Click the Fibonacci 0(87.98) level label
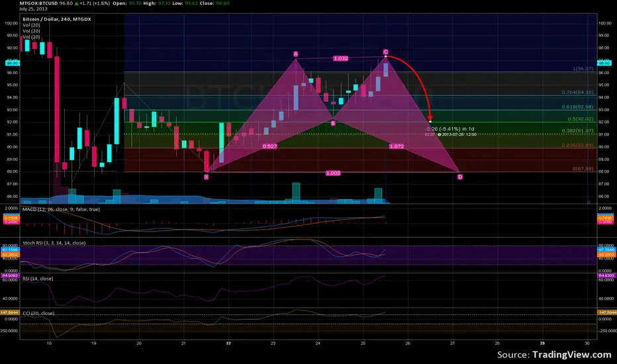This screenshot has width=617, height=364. 583,169
